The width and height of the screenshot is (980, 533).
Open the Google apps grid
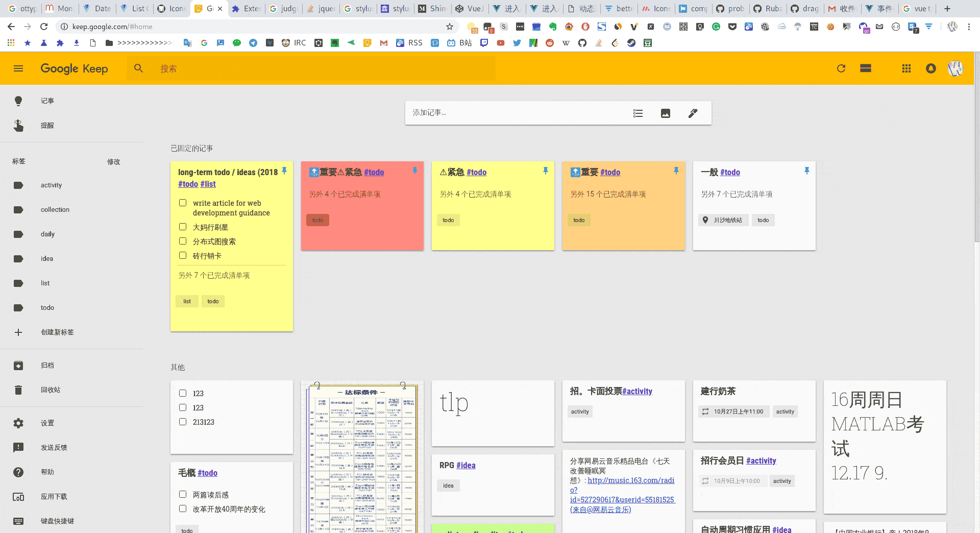(x=906, y=68)
